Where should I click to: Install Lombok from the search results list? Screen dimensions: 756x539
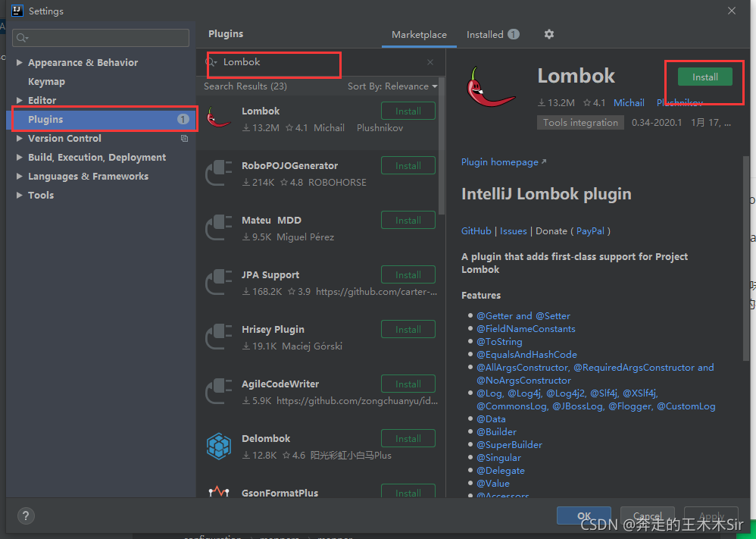408,111
